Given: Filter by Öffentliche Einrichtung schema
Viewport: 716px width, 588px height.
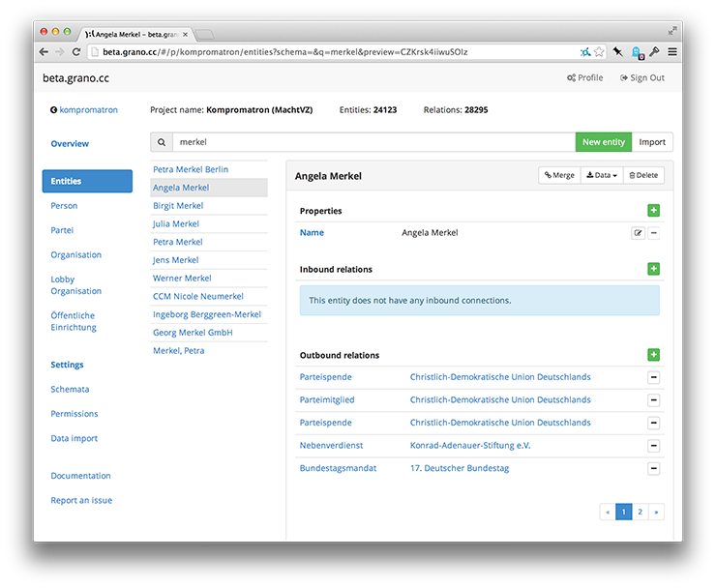Looking at the screenshot, I should coord(74,321).
